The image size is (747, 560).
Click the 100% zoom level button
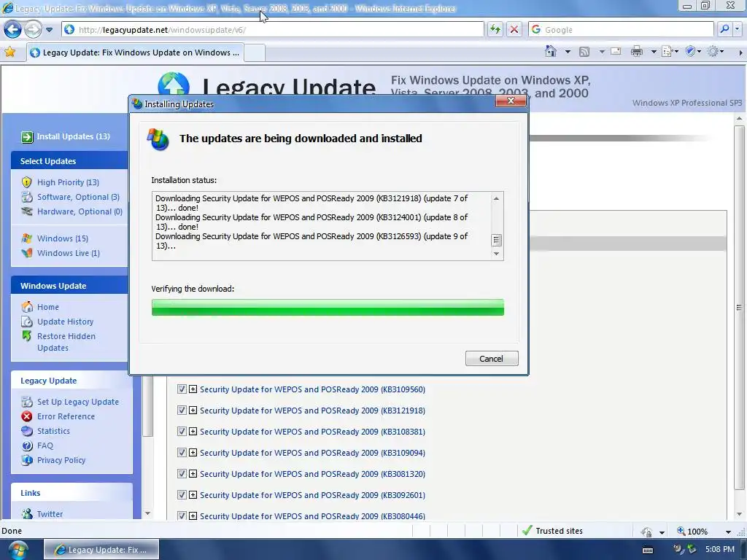tap(693, 531)
